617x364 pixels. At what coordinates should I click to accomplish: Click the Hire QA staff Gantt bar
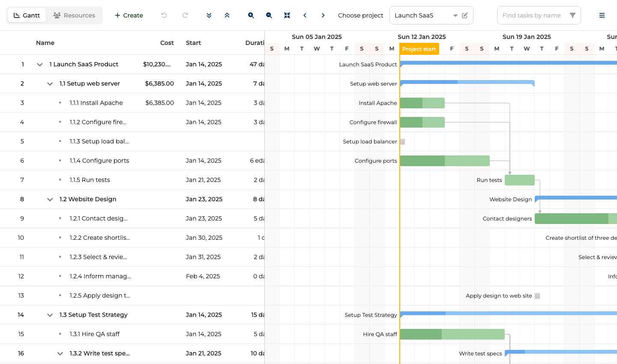point(452,334)
